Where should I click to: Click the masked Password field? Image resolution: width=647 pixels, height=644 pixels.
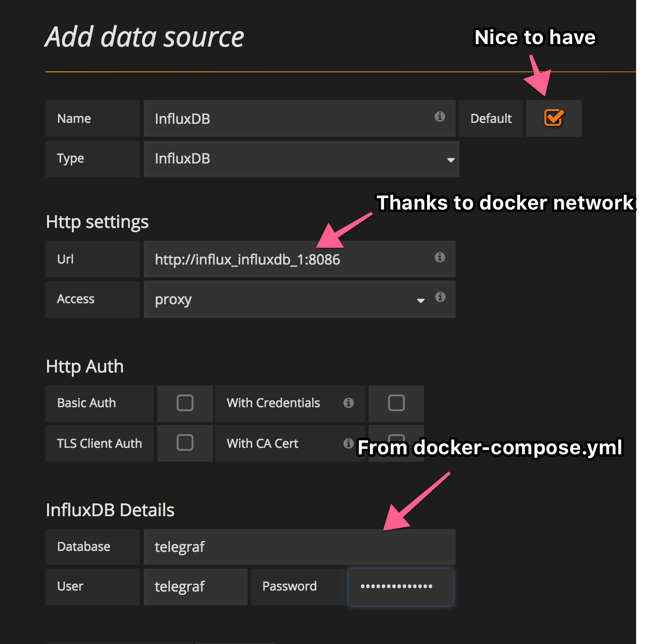point(400,587)
